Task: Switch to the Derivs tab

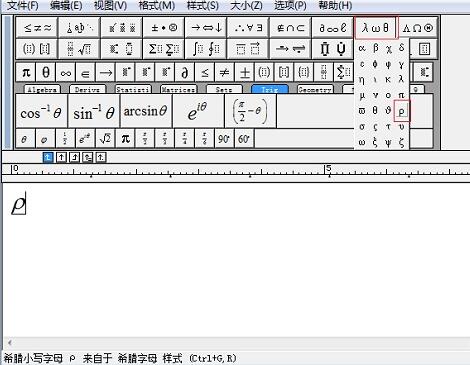Action: [87, 89]
